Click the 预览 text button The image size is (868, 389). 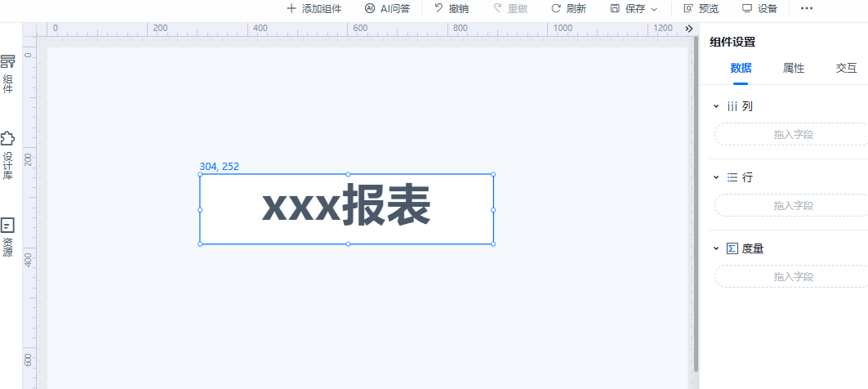(709, 9)
